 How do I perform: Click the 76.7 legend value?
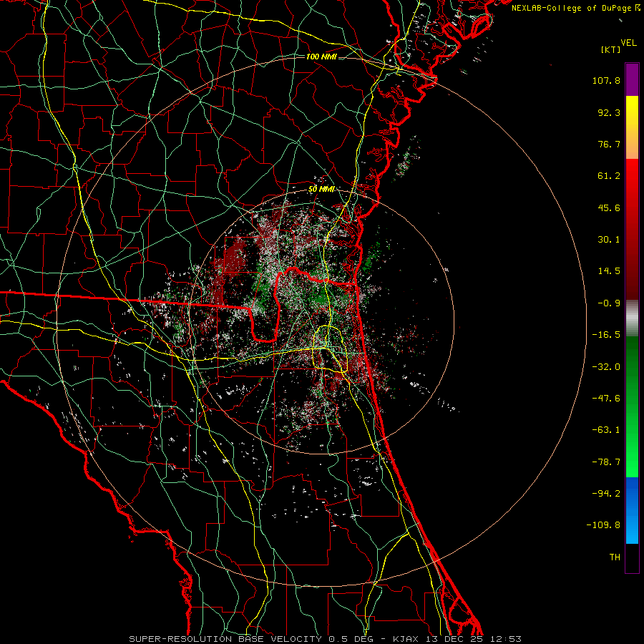(x=609, y=144)
